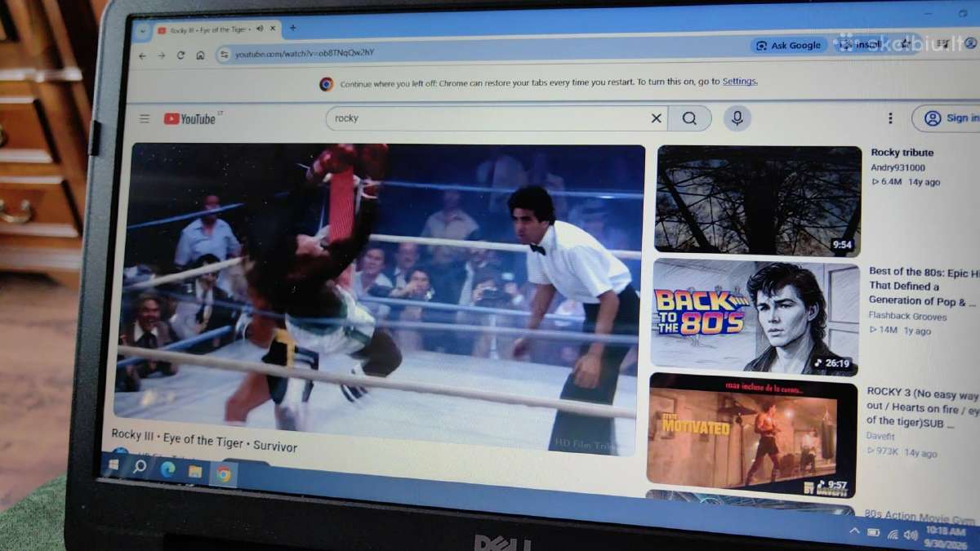Mute the tab using the speaker icon

click(260, 29)
